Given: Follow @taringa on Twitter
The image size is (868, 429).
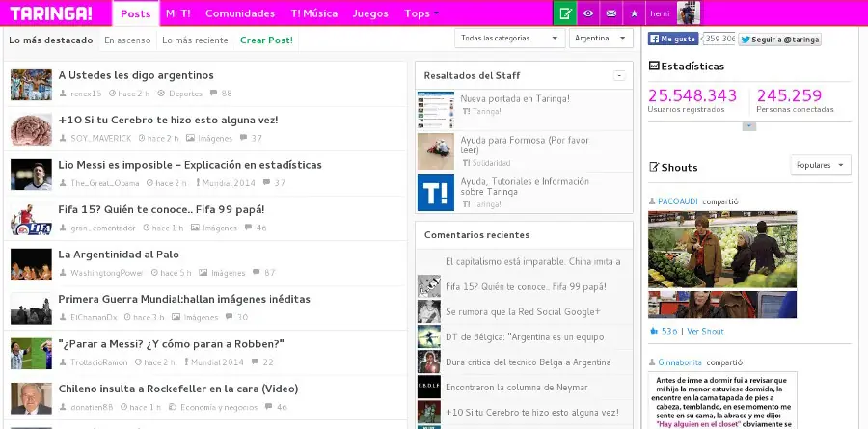Looking at the screenshot, I should click(779, 40).
